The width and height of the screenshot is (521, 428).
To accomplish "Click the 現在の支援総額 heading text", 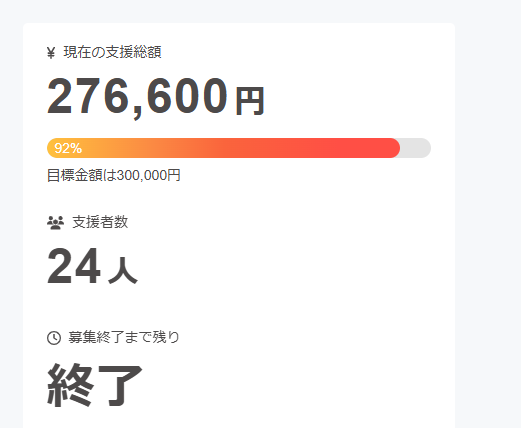I will [113, 52].
